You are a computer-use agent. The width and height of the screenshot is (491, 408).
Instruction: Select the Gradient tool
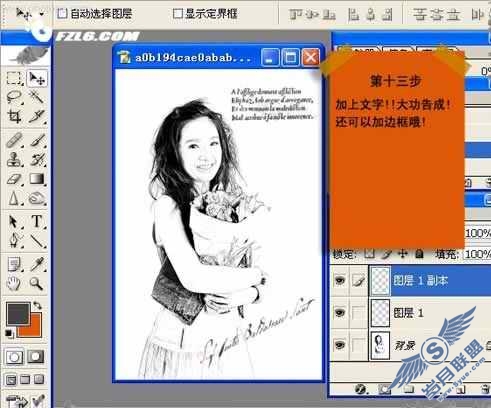tap(36, 179)
